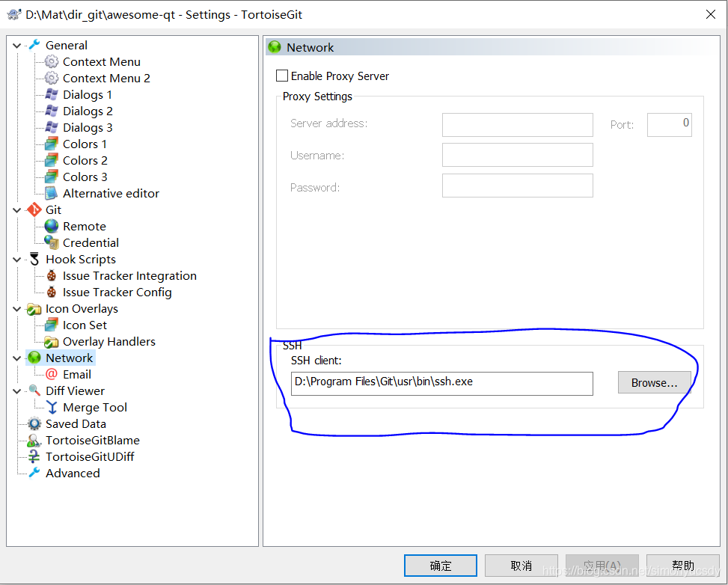
Task: Collapse the General tree section
Action: 16,45
